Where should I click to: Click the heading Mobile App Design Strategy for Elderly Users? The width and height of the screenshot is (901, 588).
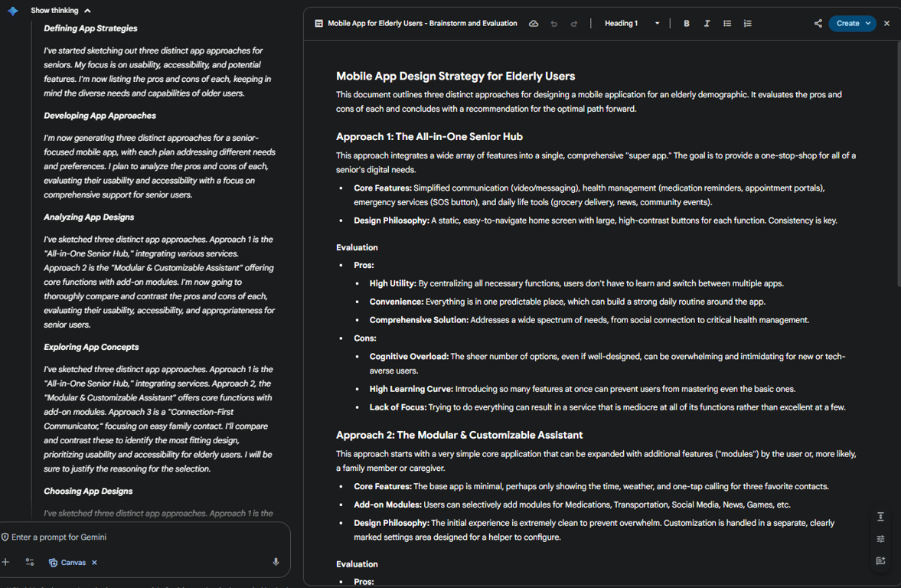455,77
